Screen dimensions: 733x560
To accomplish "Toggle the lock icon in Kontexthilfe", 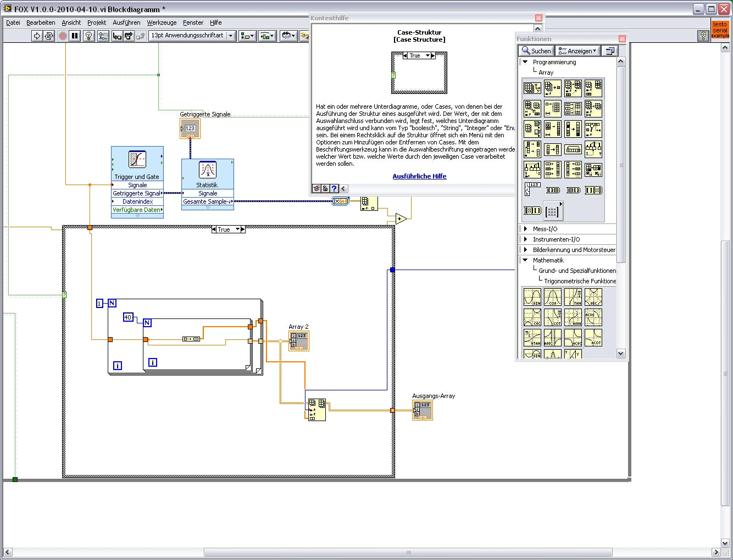I will pos(325,188).
